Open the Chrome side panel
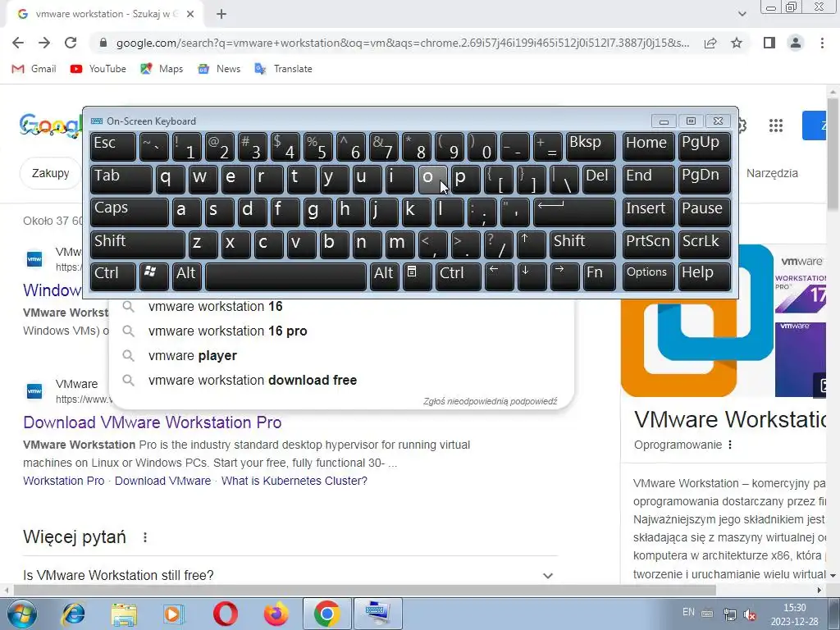Screen dimensions: 840x630 point(769,43)
